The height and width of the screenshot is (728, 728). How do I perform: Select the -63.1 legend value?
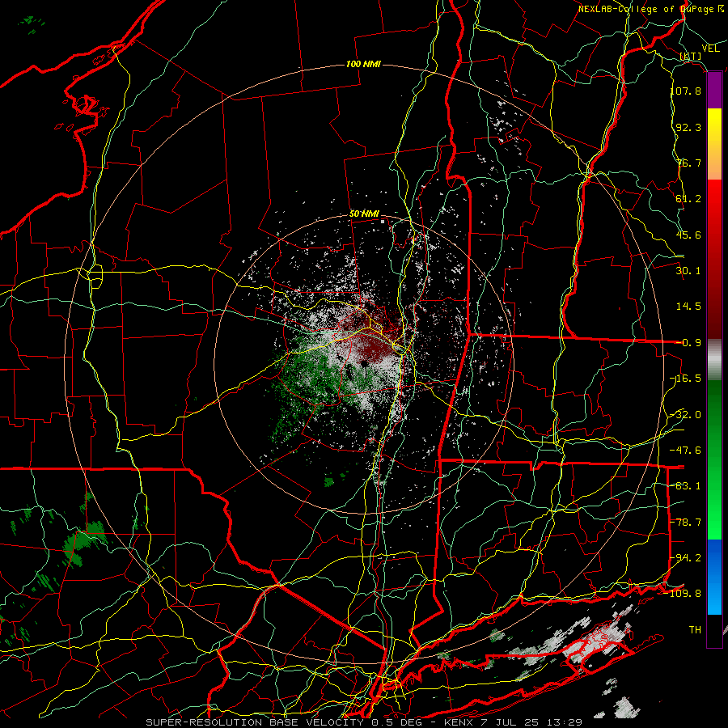click(x=686, y=485)
